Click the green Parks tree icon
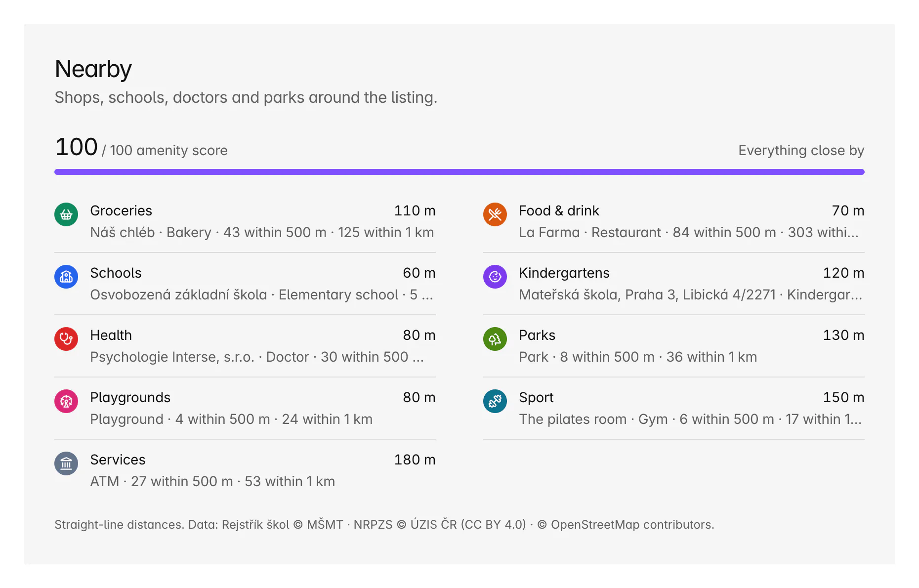Viewport: 919px width, 588px height. (x=495, y=339)
